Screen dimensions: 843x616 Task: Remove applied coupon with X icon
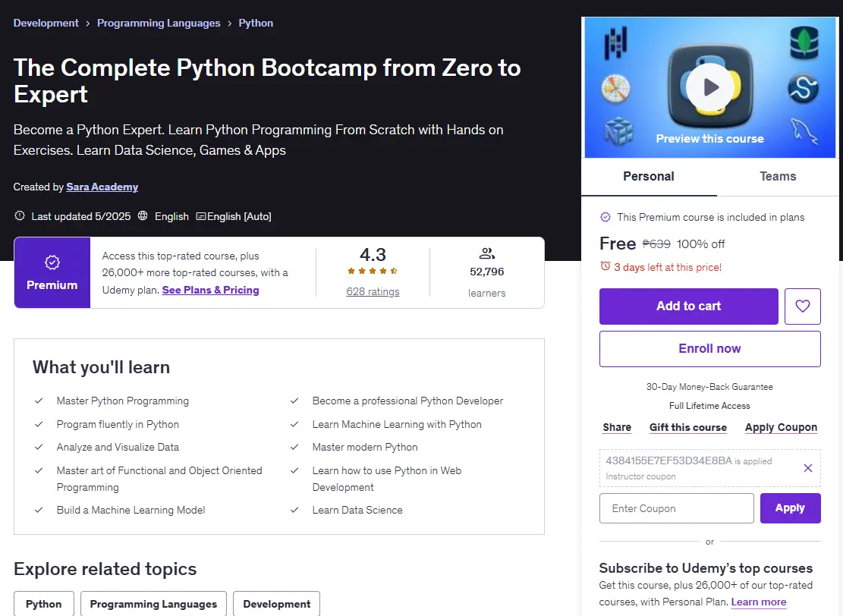(x=807, y=468)
